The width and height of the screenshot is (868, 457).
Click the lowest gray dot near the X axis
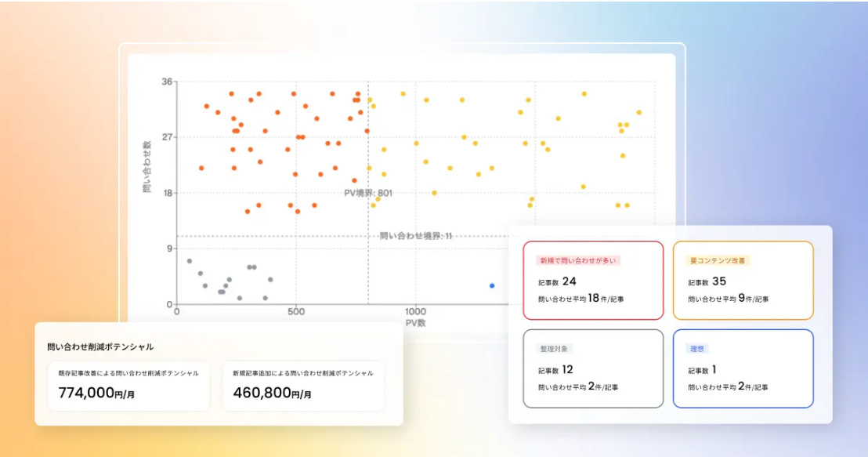coord(239,298)
